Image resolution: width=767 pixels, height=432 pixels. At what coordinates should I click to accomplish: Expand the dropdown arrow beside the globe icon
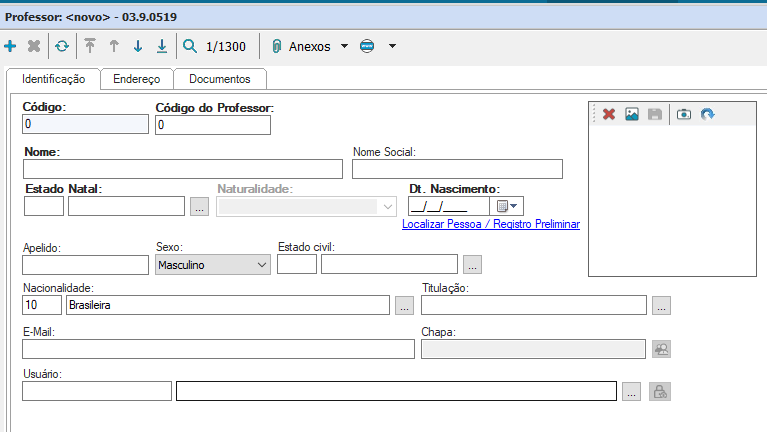pyautogui.click(x=392, y=46)
